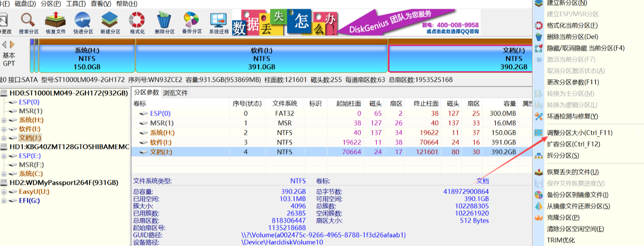Expand the HD1:KBG40ZMT128G disk node
The height and width of the screenshot is (246, 644).
(x=3, y=147)
